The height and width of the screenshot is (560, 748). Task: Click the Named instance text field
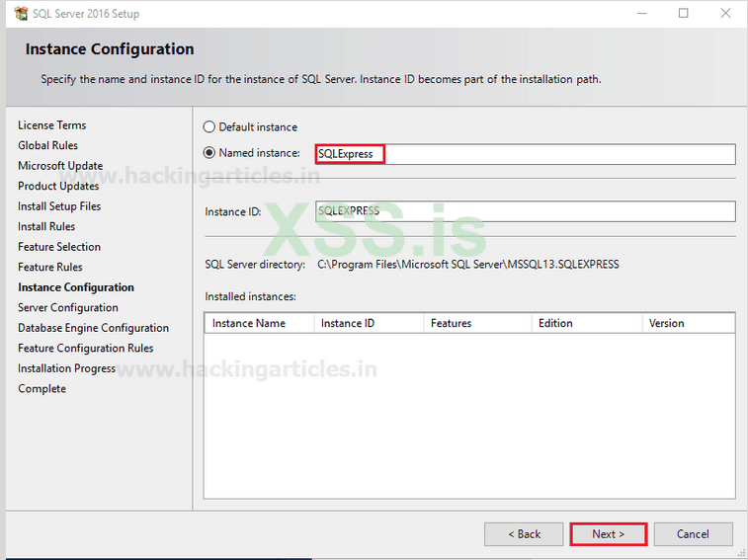[x=526, y=154]
